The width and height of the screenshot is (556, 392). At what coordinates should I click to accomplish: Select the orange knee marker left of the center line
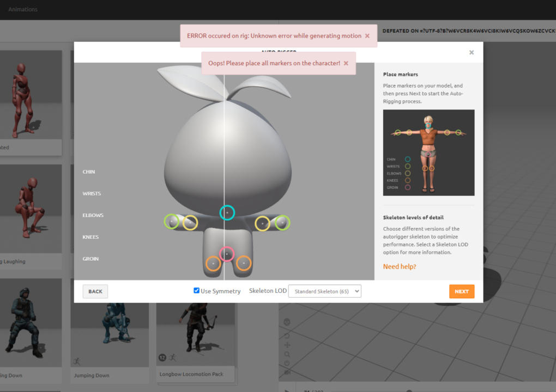point(213,264)
